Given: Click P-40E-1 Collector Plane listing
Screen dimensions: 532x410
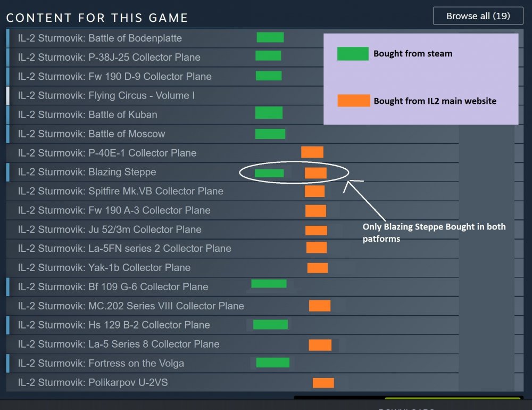Looking at the screenshot, I should pos(107,153).
